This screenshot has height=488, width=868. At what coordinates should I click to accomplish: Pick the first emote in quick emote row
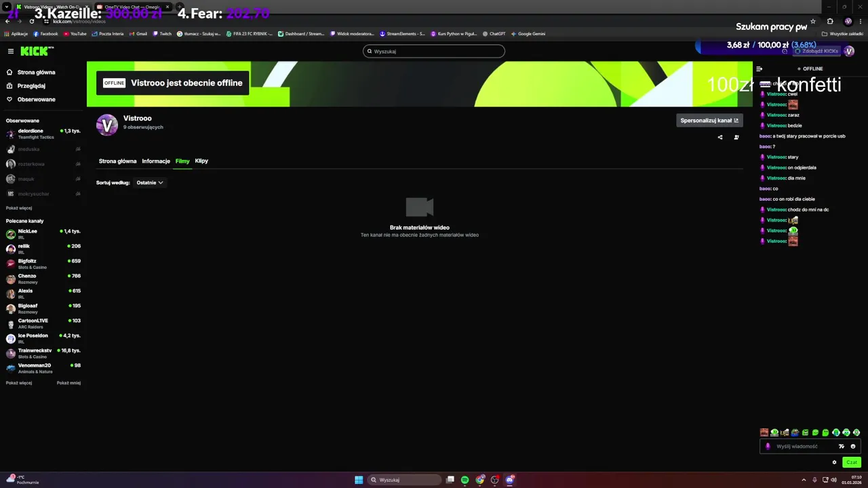(764, 432)
